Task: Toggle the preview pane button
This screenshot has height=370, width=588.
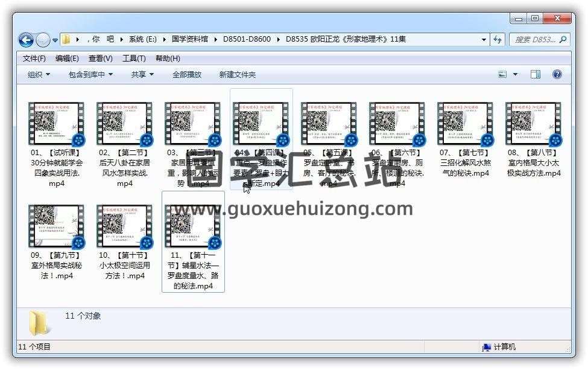Action: coord(536,74)
